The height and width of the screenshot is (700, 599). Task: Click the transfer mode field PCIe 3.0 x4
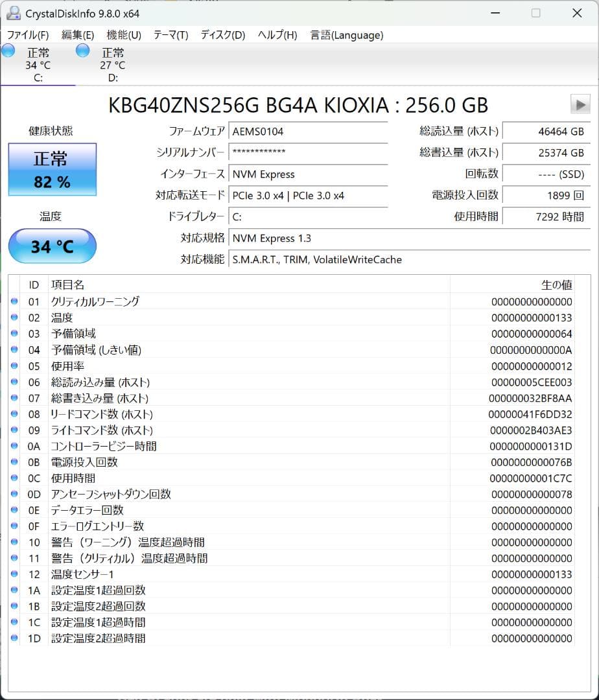click(308, 196)
